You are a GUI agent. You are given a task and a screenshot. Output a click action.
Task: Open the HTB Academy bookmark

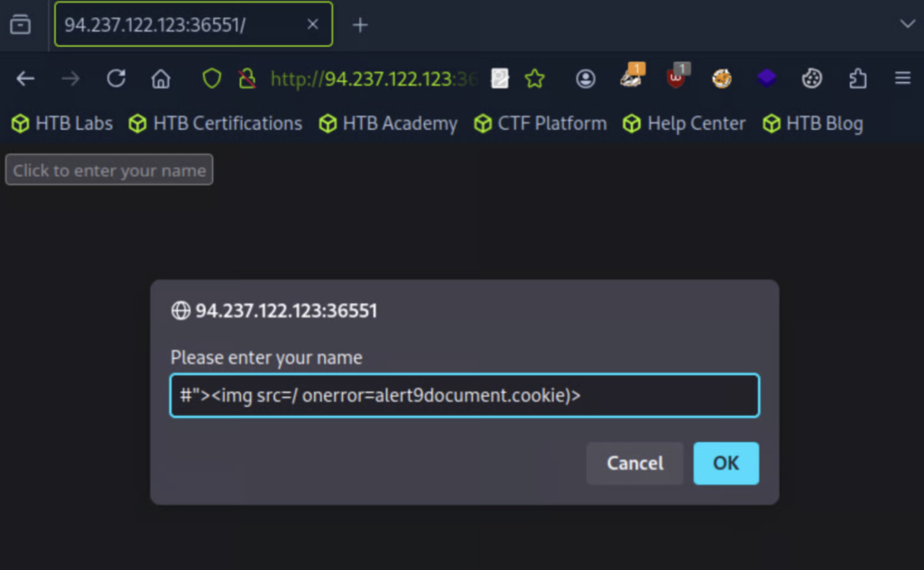pyautogui.click(x=387, y=124)
